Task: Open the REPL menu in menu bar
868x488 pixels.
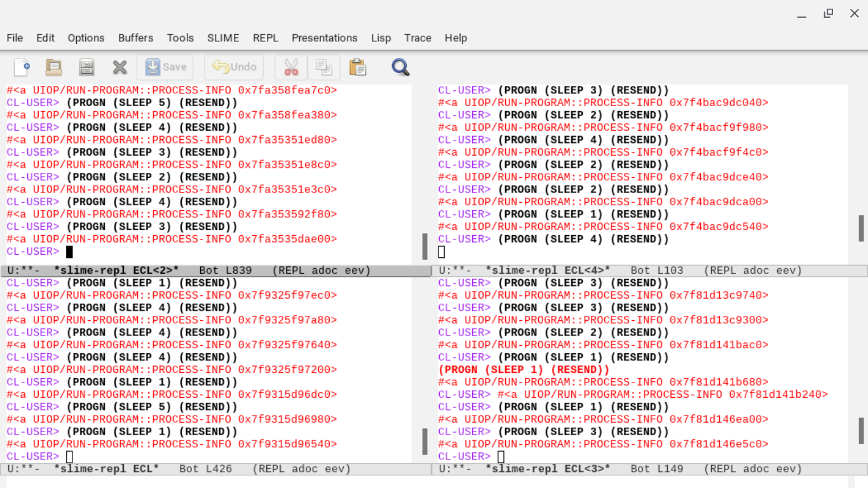Action: pyautogui.click(x=266, y=38)
